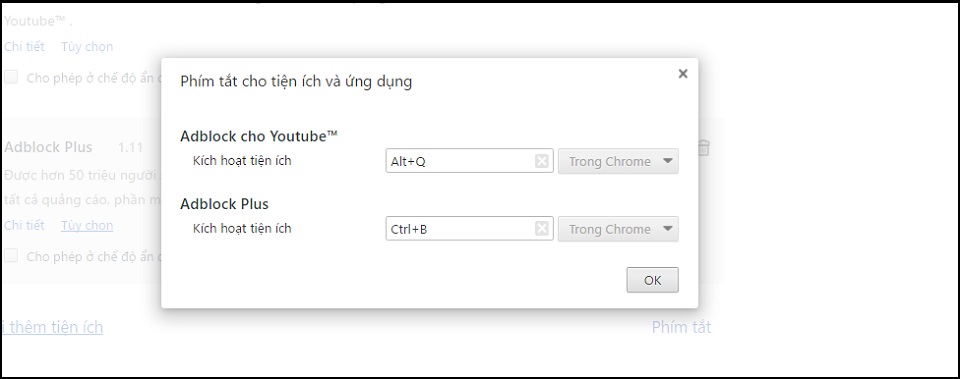The height and width of the screenshot is (379, 960).
Task: Toggle incognito checkbox for Adblock Plus
Action: 11,256
